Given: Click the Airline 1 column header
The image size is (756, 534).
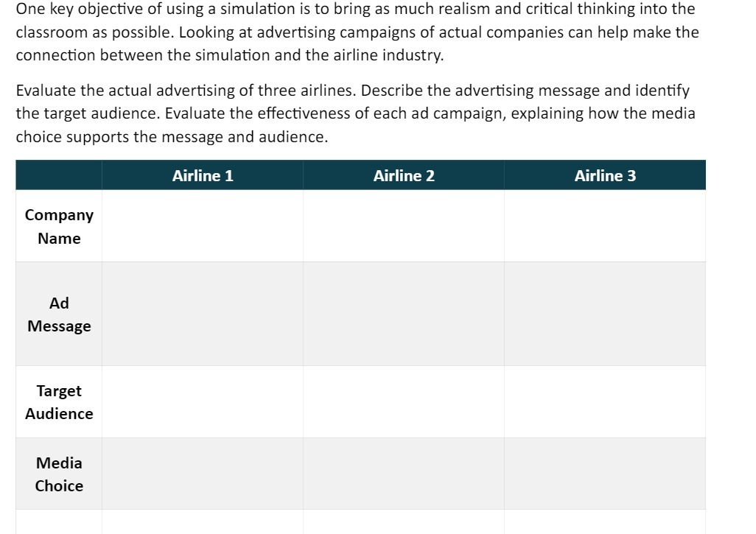Looking at the screenshot, I should (203, 175).
